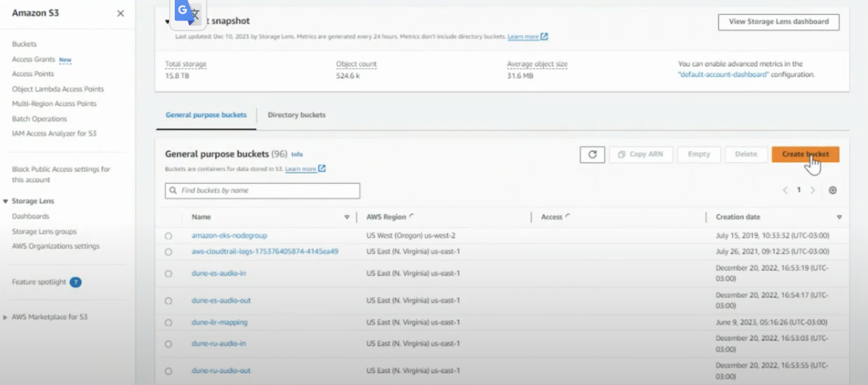
Task: Open Storage Lens groups
Action: point(45,232)
